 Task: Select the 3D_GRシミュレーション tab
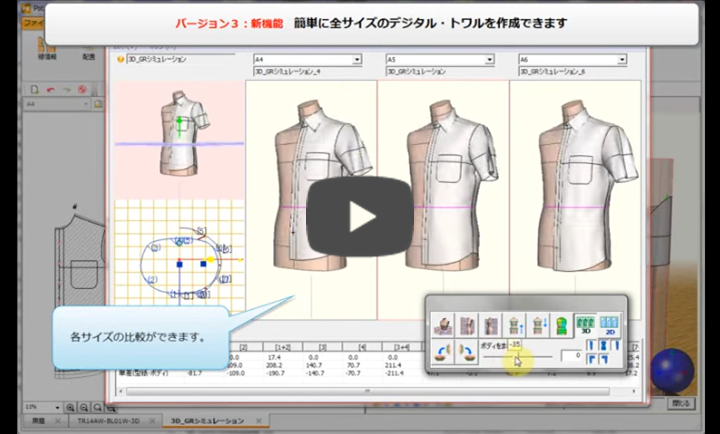click(x=207, y=423)
